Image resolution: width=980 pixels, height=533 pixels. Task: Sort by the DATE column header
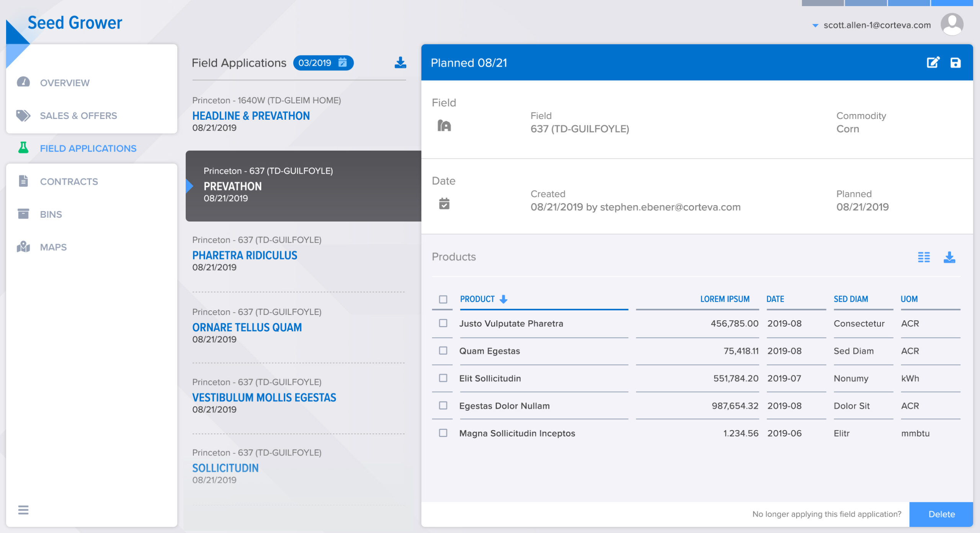tap(775, 299)
